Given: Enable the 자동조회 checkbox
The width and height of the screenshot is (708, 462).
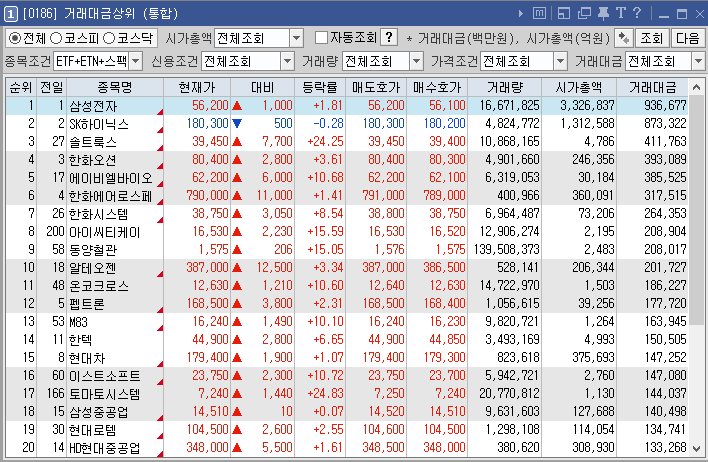Looking at the screenshot, I should coord(321,37).
